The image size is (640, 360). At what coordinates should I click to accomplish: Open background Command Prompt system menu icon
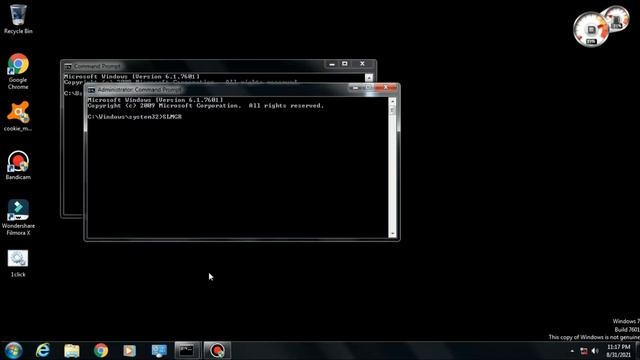pos(68,66)
